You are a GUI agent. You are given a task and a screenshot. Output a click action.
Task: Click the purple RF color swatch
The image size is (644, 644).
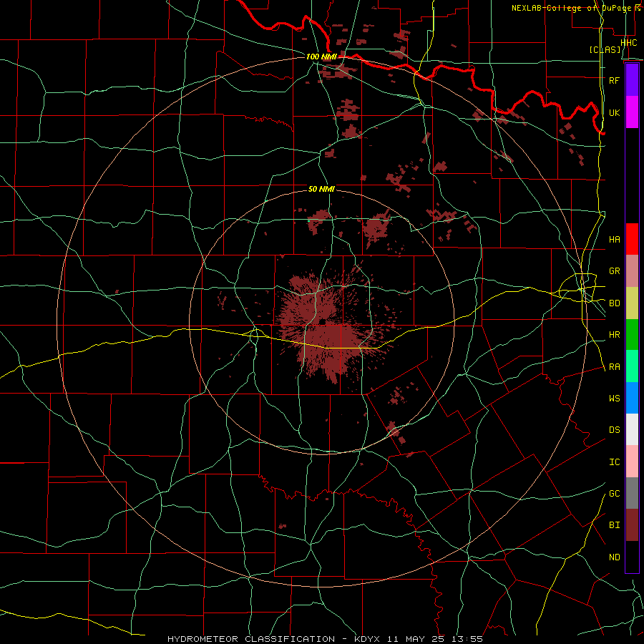[632, 80]
